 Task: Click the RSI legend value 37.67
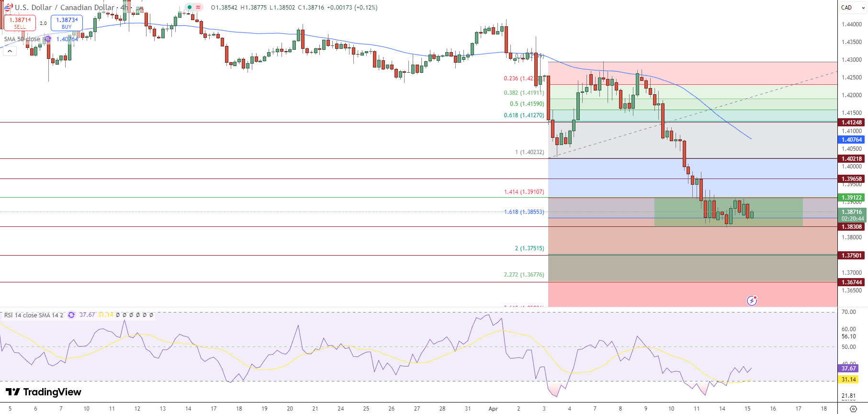click(x=87, y=315)
